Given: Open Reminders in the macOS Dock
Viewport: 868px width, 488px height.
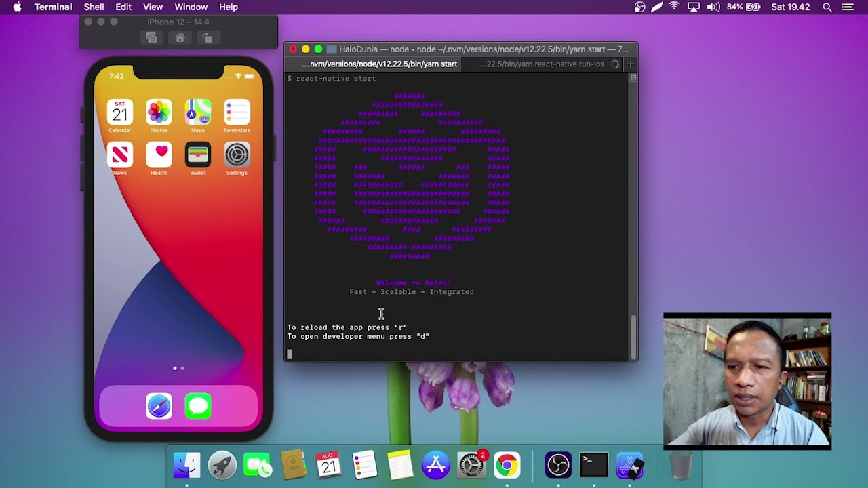Looking at the screenshot, I should pyautogui.click(x=365, y=466).
